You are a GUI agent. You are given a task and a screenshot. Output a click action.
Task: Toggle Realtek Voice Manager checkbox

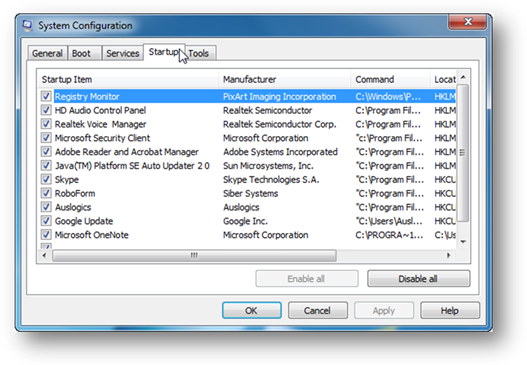pos(46,124)
